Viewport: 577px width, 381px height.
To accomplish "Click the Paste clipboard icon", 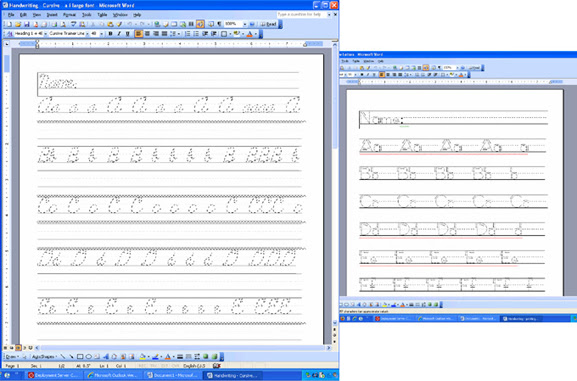I will 110,24.
